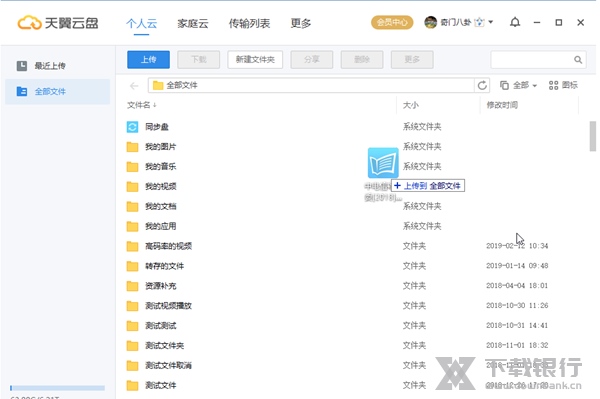600x399 pixels.
Task: Click the date 2018-04-04 18:01
Action: (517, 286)
